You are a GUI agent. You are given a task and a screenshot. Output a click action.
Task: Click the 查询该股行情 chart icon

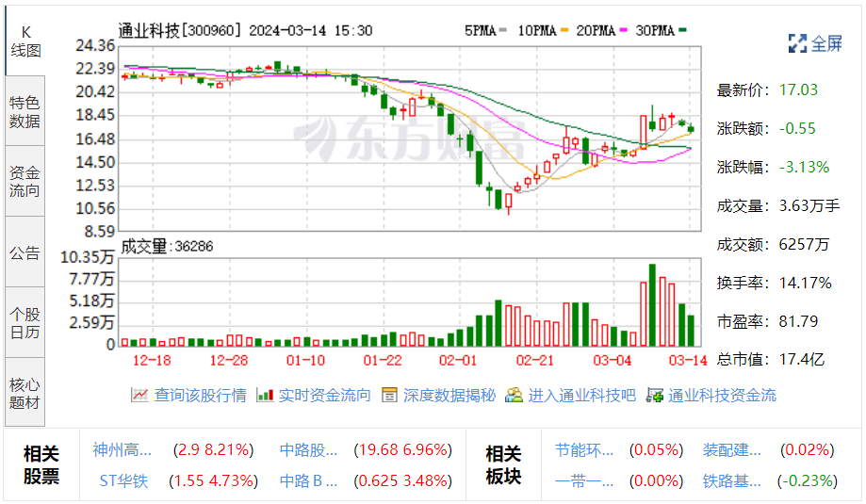coord(139,395)
